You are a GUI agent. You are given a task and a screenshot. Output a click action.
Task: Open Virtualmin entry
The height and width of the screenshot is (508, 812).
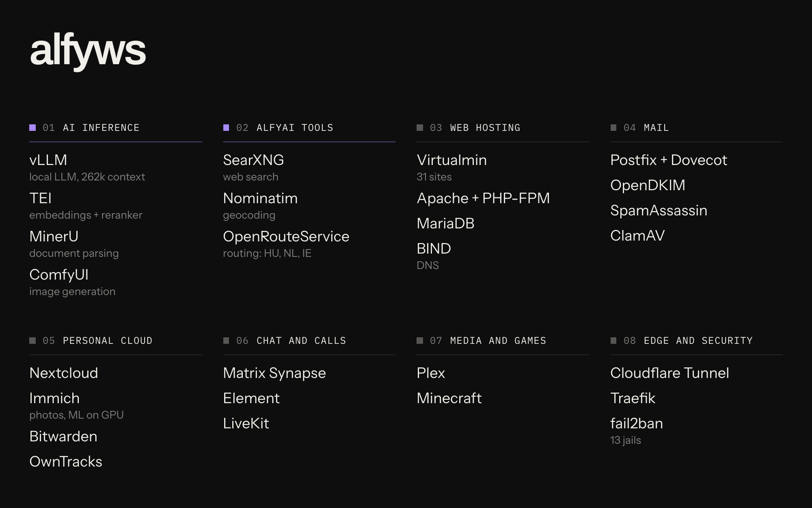[451, 160]
